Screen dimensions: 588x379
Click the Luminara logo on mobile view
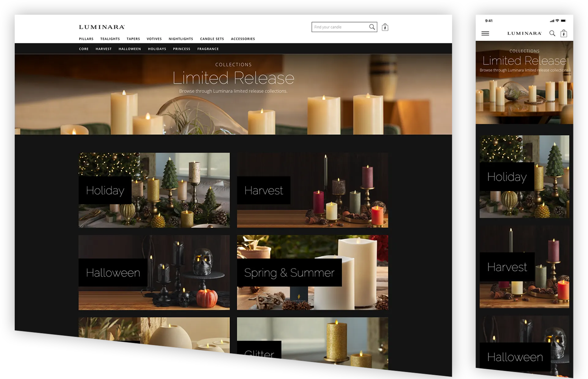point(524,33)
